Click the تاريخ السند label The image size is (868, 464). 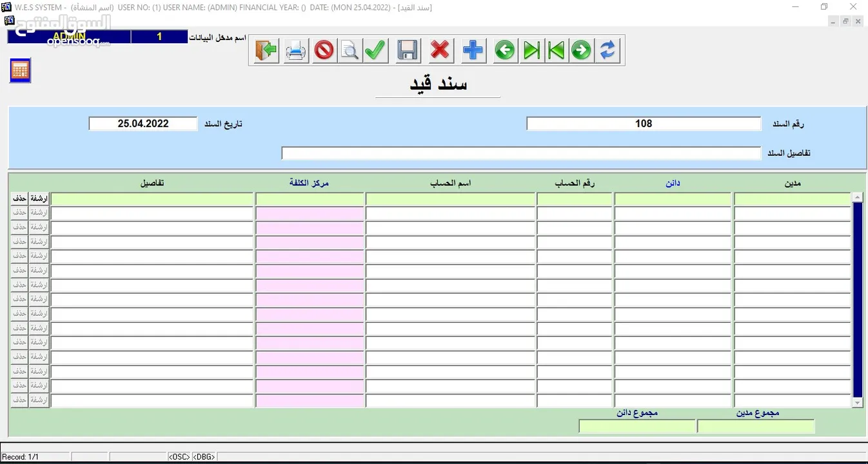point(223,124)
